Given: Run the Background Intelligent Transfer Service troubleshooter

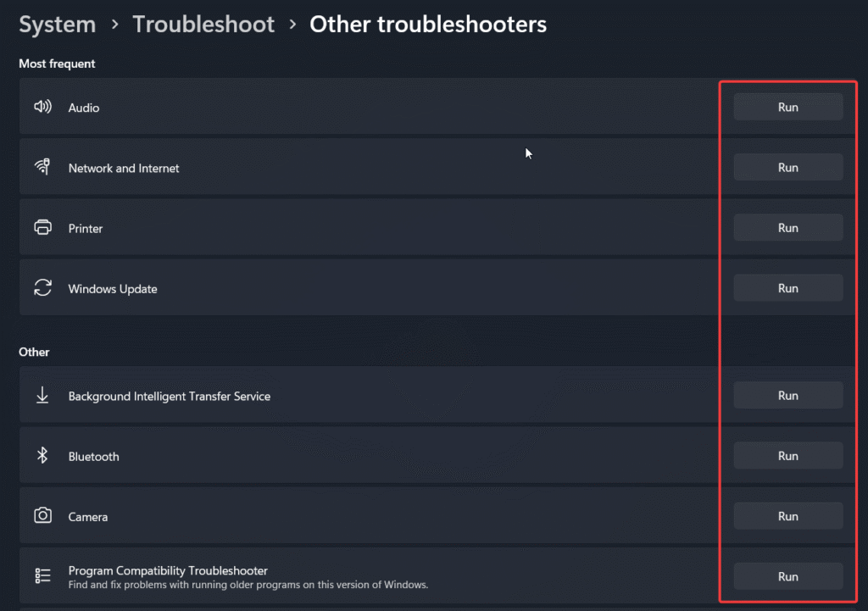Looking at the screenshot, I should coord(787,396).
